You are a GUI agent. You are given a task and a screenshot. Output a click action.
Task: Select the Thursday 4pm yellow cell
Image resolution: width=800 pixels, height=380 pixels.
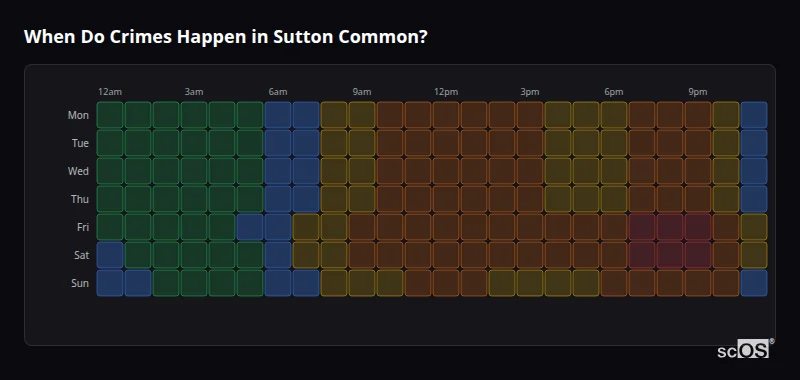click(x=558, y=198)
